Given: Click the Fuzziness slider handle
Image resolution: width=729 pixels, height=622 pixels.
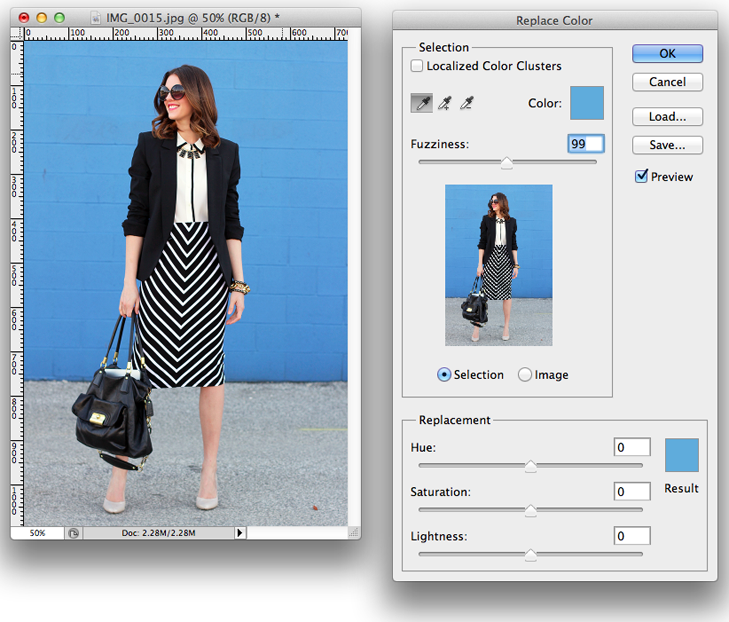Looking at the screenshot, I should pos(507,162).
